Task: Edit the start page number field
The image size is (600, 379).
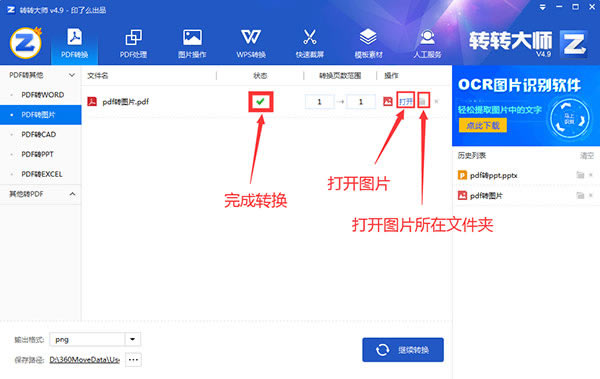Action: 320,102
